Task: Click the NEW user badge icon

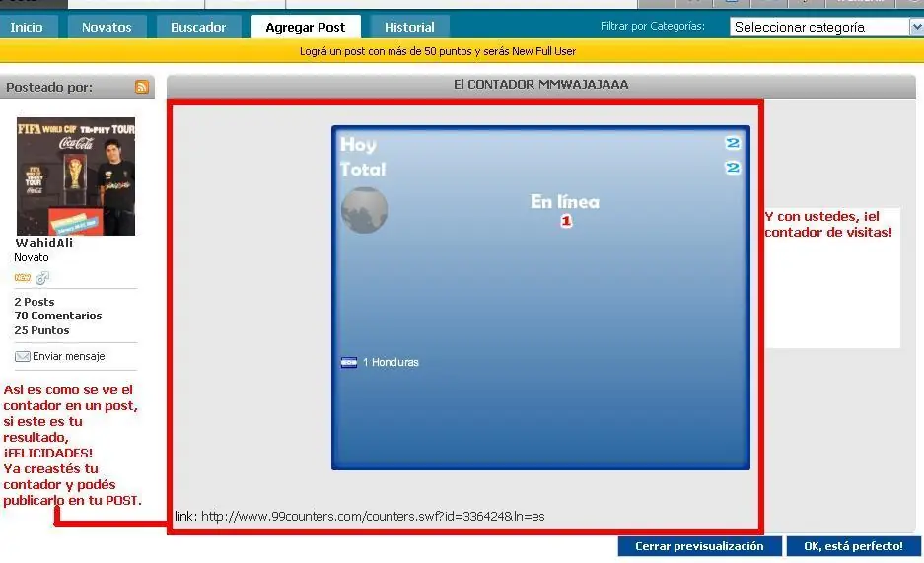Action: 23,277
